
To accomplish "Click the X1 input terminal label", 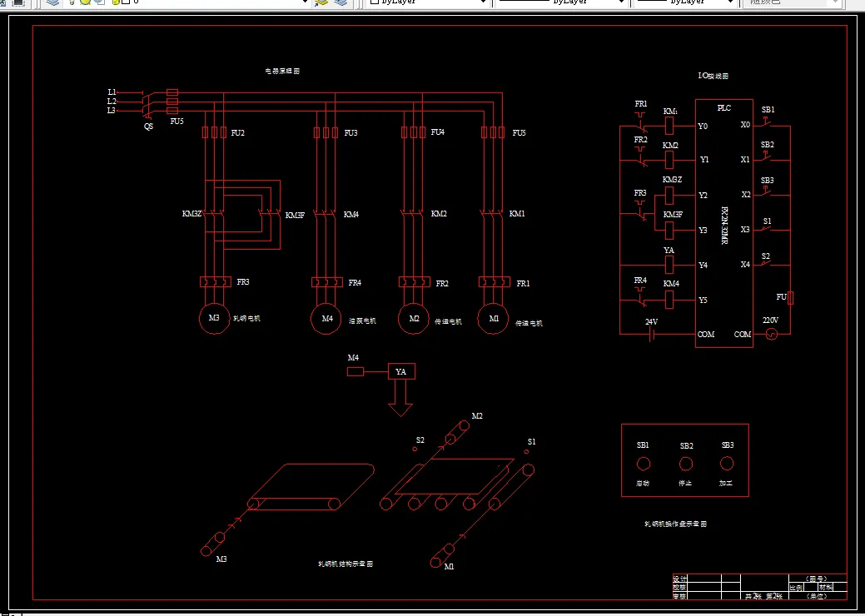I will (745, 159).
